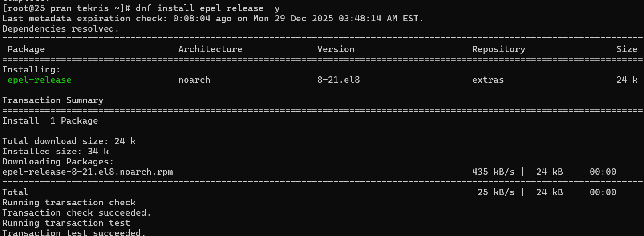The width and height of the screenshot is (644, 236).
Task: Click the Install 1 Package line
Action: [x=50, y=121]
